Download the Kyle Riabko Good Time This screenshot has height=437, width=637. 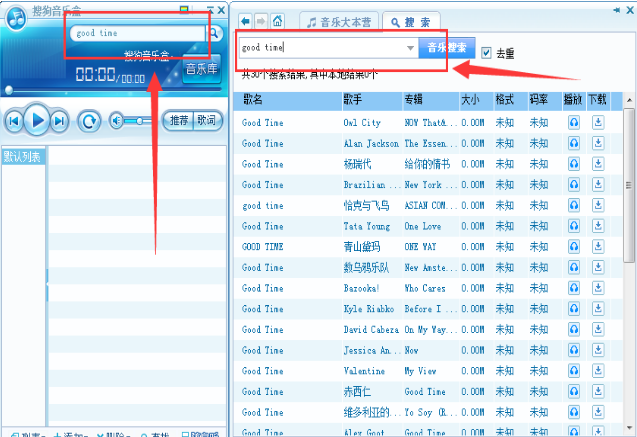tap(598, 309)
